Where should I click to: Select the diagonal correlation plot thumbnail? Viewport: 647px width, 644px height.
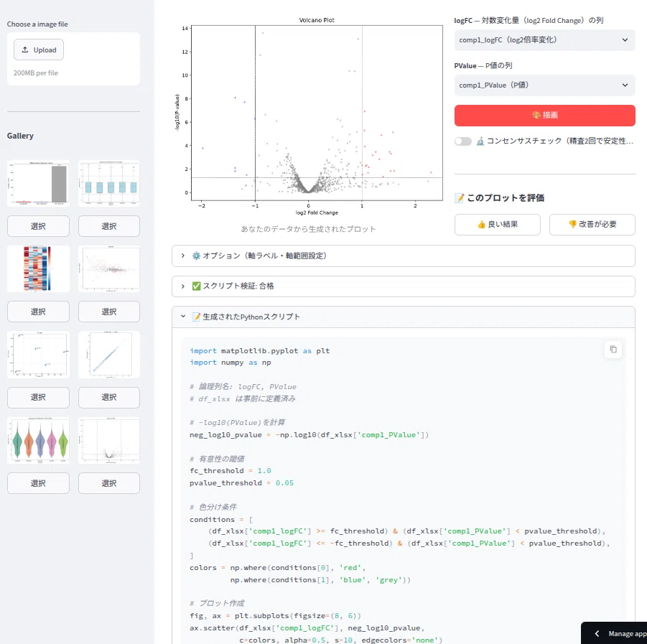pos(109,355)
